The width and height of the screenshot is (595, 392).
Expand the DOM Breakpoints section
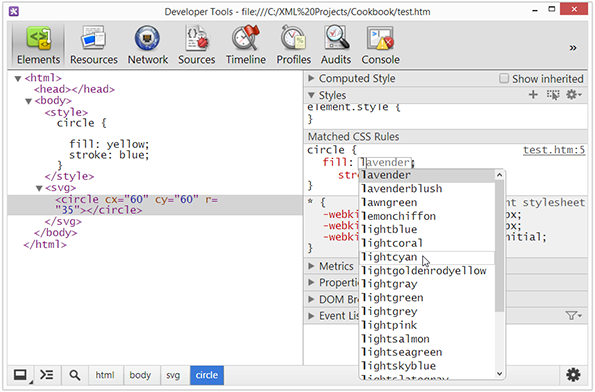click(311, 299)
